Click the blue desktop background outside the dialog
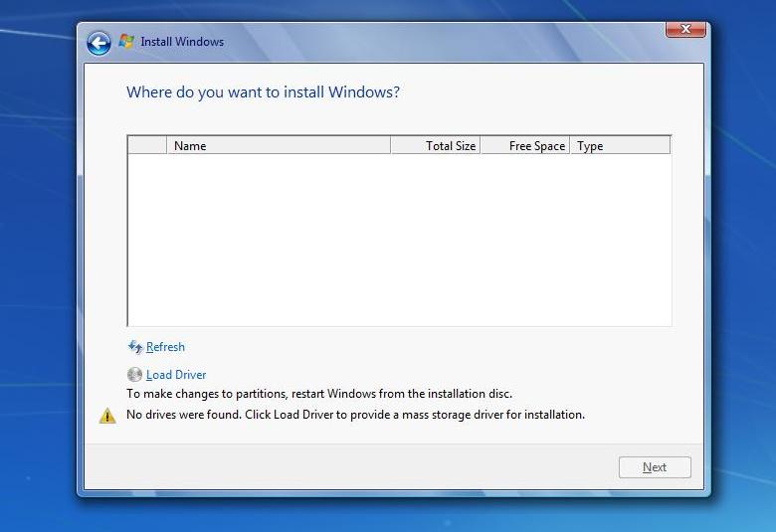Screen dimensions: 776x532 click(38, 298)
